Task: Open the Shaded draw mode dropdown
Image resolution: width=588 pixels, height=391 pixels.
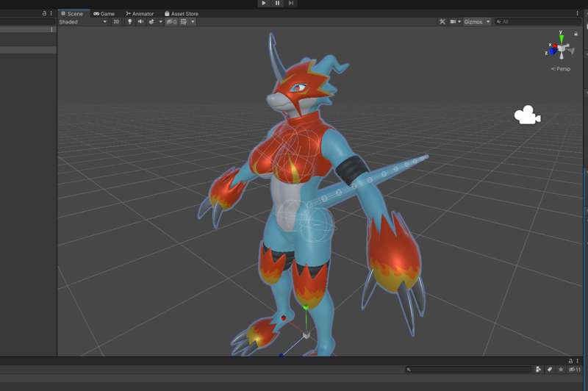Action: tap(83, 22)
